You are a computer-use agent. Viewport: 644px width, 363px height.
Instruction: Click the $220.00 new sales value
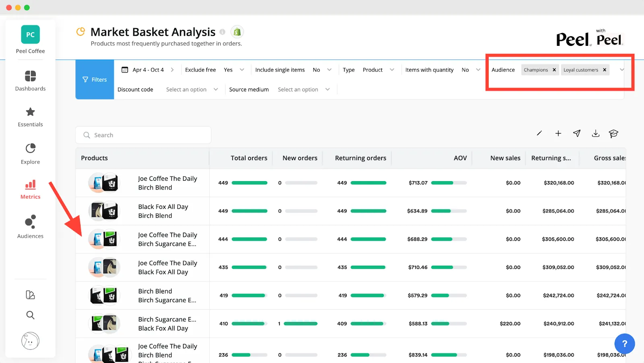pyautogui.click(x=510, y=324)
